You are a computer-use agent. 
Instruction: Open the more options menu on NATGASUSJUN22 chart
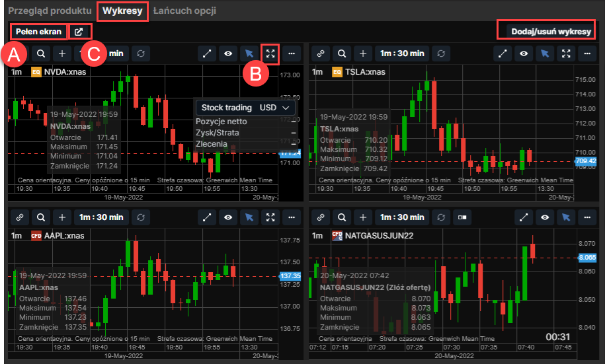[x=587, y=217]
